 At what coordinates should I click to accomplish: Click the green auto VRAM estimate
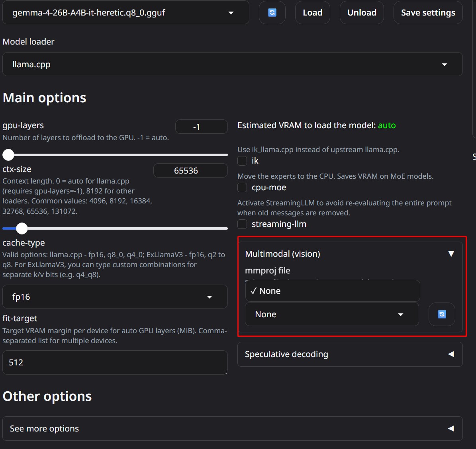click(387, 125)
